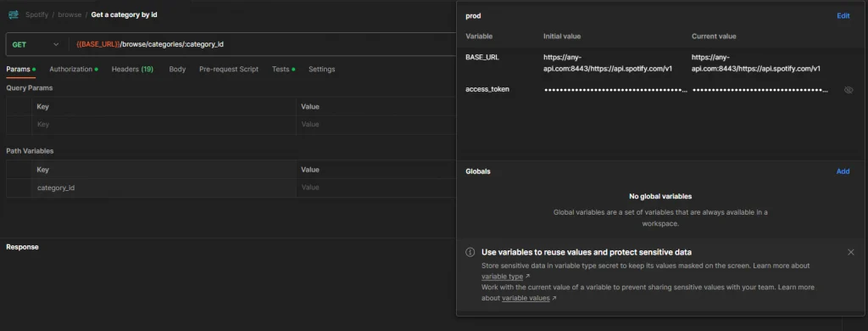Select the Params tab
The width and height of the screenshot is (868, 331).
click(20, 70)
